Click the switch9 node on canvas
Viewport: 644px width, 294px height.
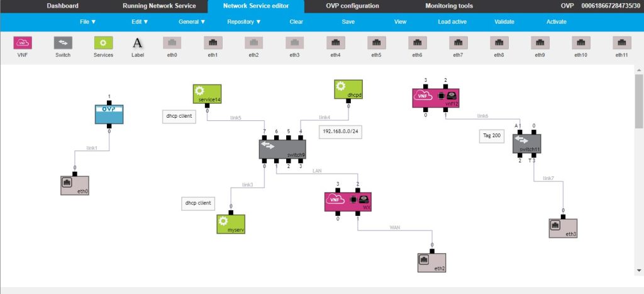282,149
